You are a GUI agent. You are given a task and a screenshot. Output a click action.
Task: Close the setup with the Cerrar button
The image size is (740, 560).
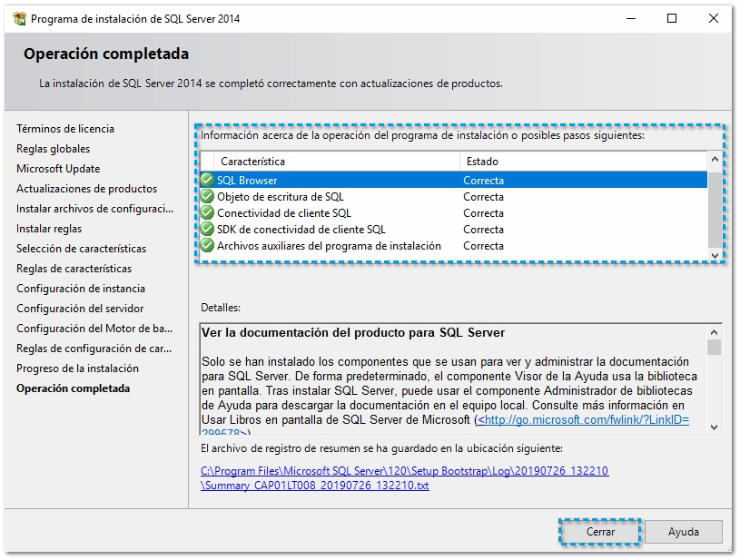coord(600,532)
